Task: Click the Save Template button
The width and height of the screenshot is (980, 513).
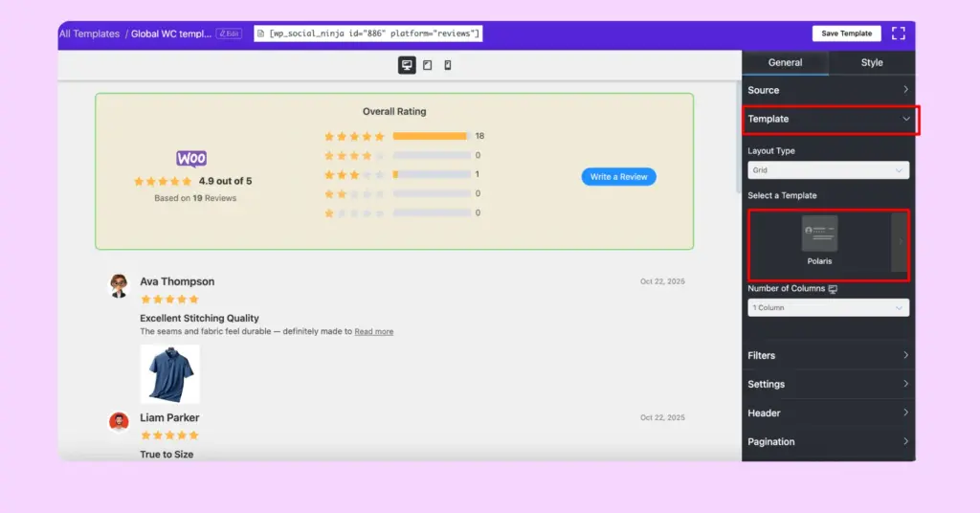Action: tap(846, 33)
